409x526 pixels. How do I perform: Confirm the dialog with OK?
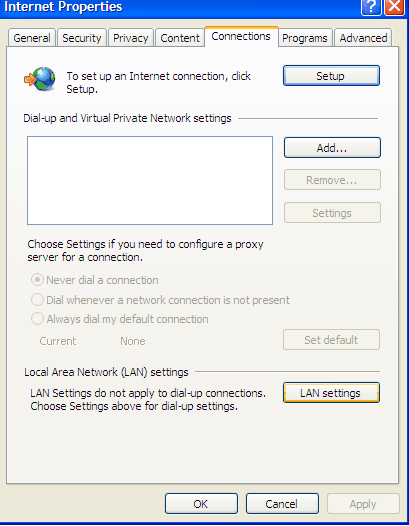click(201, 504)
